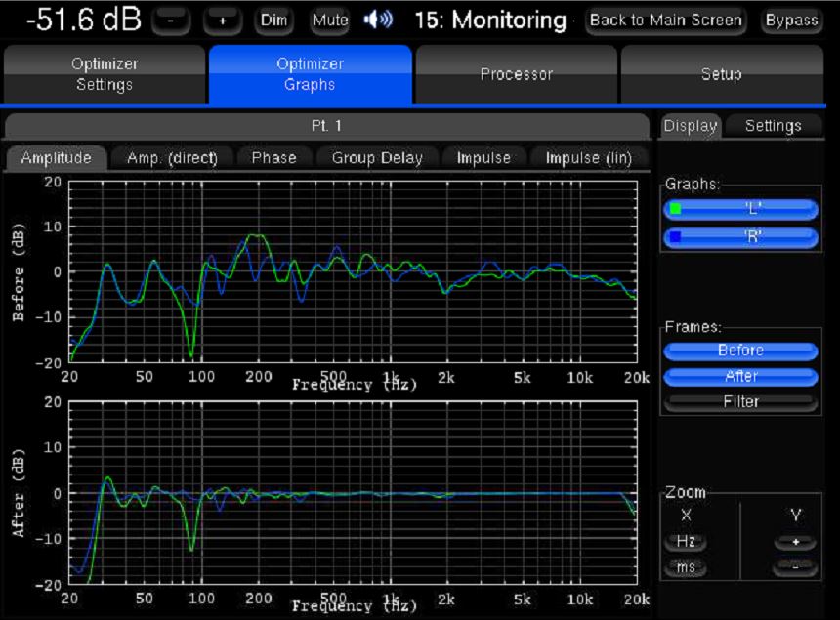840x620 pixels.
Task: Open the Pt. 1 measurement point selector
Action: 326,126
